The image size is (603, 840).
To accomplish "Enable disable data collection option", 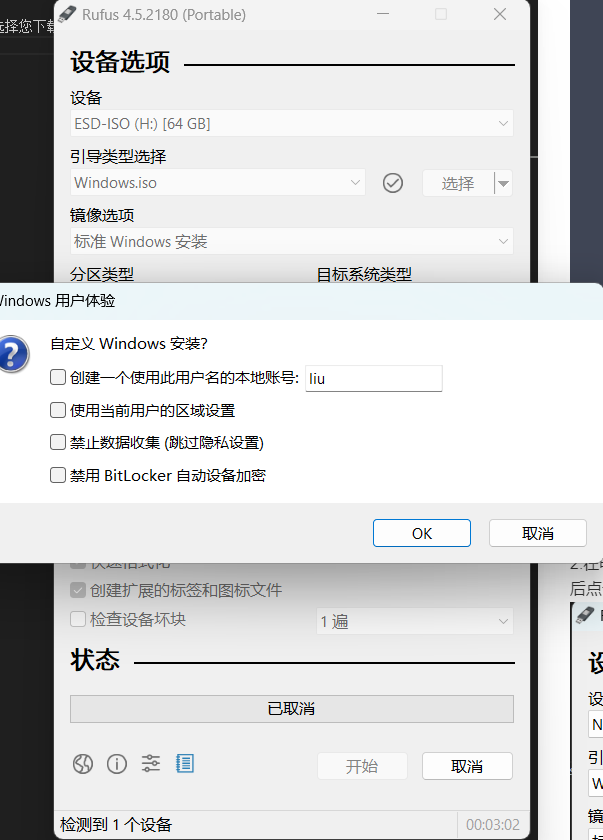I will point(58,442).
